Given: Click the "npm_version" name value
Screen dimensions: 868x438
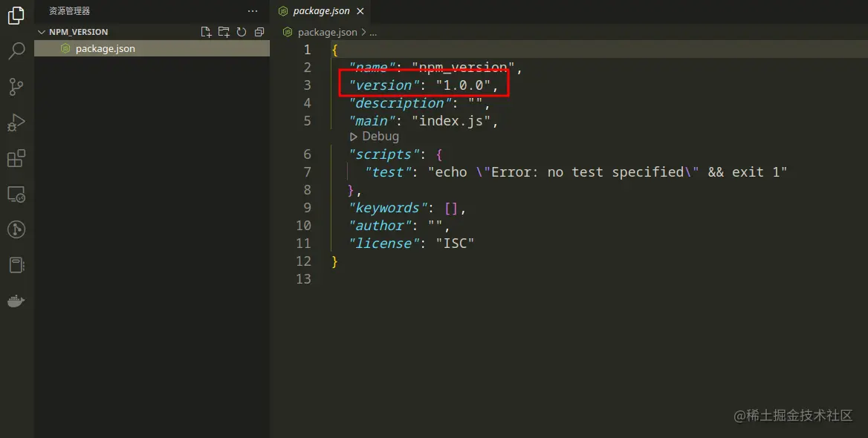Looking at the screenshot, I should click(463, 68).
